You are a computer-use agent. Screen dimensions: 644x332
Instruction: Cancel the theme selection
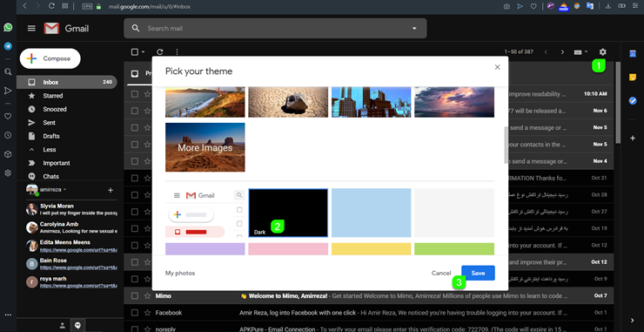point(441,273)
